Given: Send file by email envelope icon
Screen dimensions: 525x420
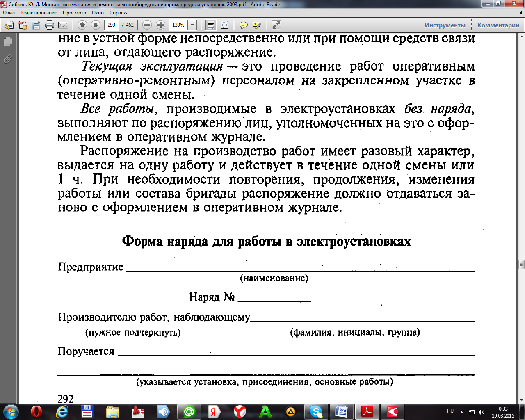Looking at the screenshot, I should point(63,25).
